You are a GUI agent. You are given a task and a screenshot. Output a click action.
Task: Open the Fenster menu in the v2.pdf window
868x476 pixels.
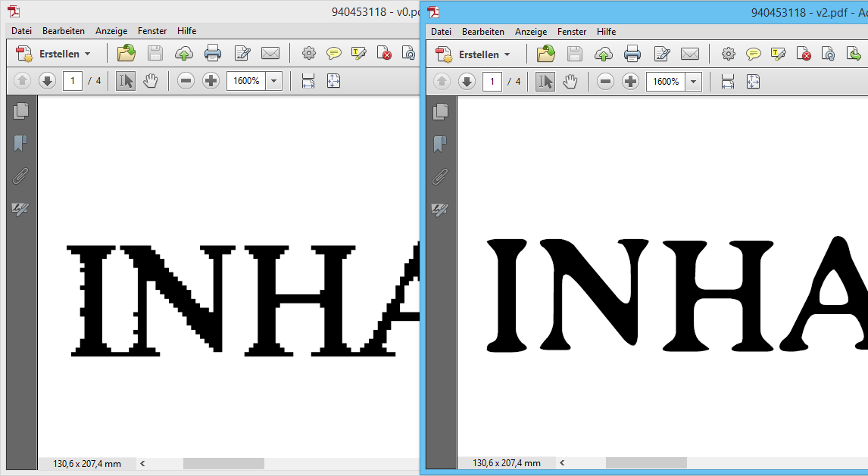click(572, 32)
